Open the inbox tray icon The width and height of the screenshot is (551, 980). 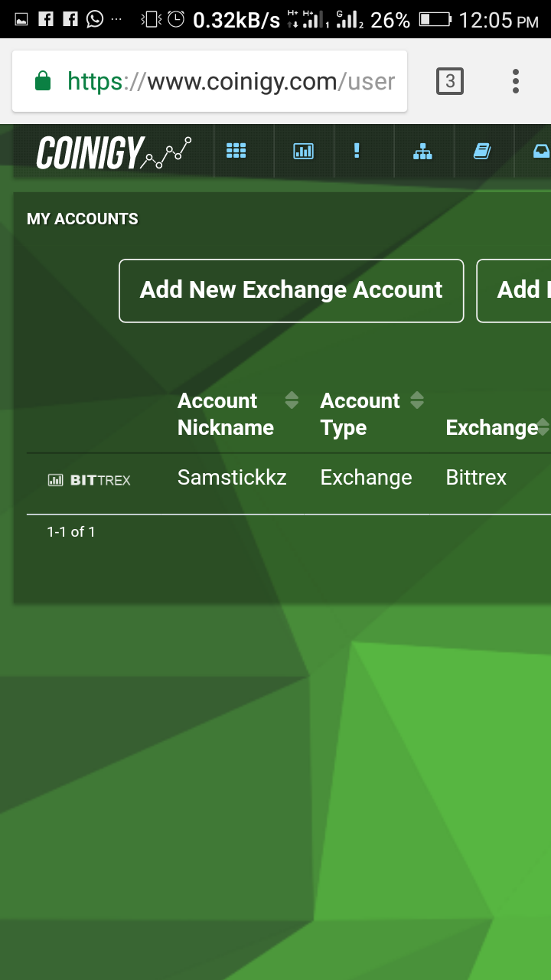[x=541, y=151]
